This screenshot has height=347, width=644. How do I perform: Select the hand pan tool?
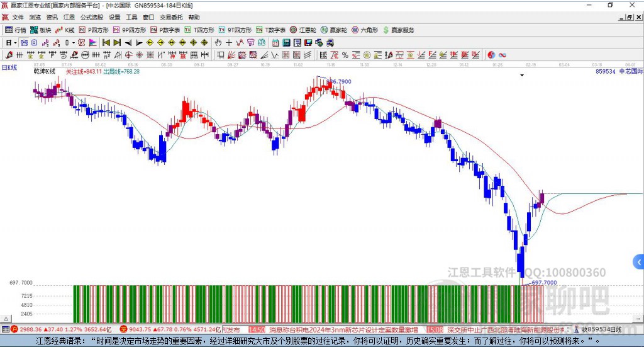[x=218, y=43]
